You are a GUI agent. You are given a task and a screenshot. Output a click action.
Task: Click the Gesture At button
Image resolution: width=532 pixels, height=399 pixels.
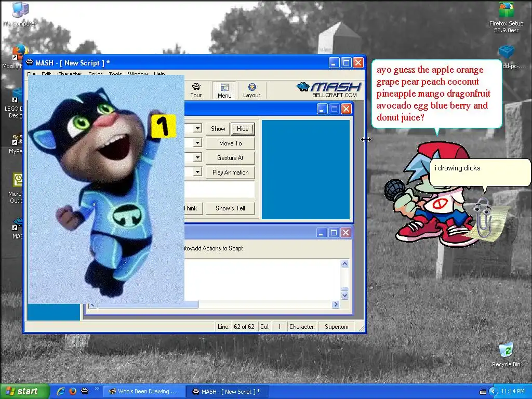(x=230, y=158)
